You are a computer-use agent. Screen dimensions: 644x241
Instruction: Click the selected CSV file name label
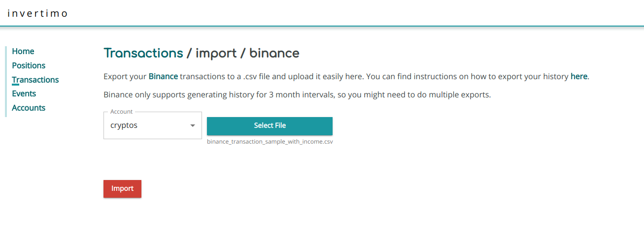tap(270, 142)
